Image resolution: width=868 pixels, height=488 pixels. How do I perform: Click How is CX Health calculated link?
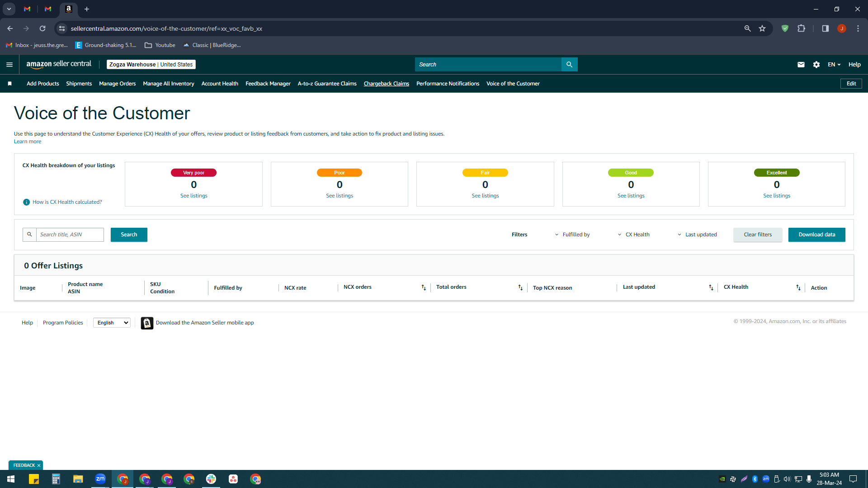[x=67, y=202]
